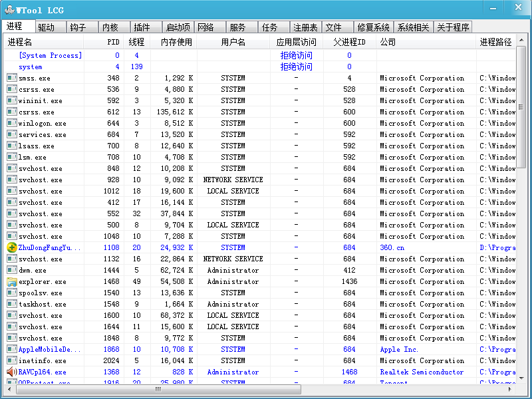The height and width of the screenshot is (399, 532).
Task: Click the inetinfo.exe process icon
Action: [11, 360]
